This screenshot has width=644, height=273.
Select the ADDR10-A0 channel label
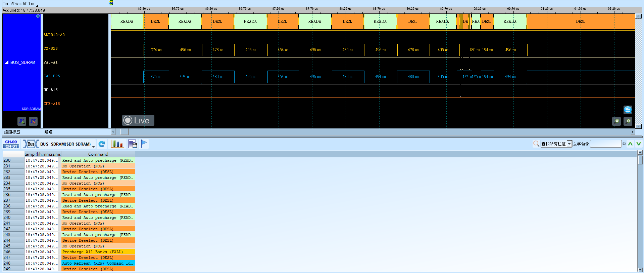coord(54,35)
